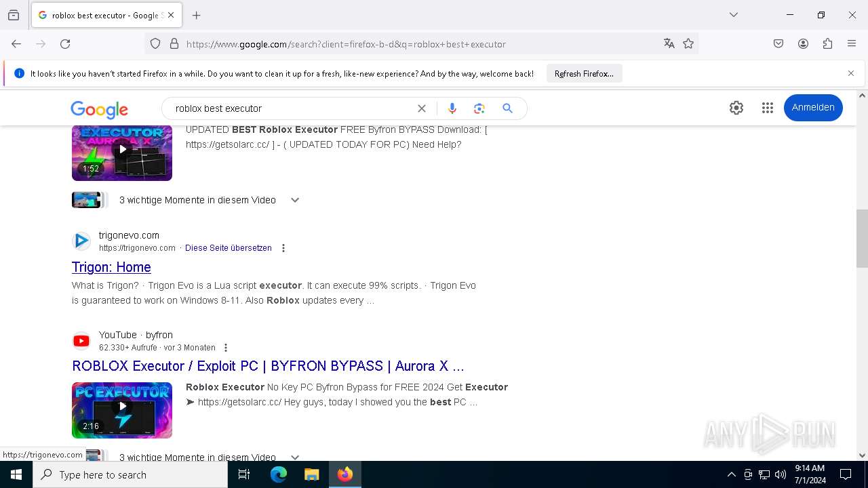Go forward one page

pos(41,44)
